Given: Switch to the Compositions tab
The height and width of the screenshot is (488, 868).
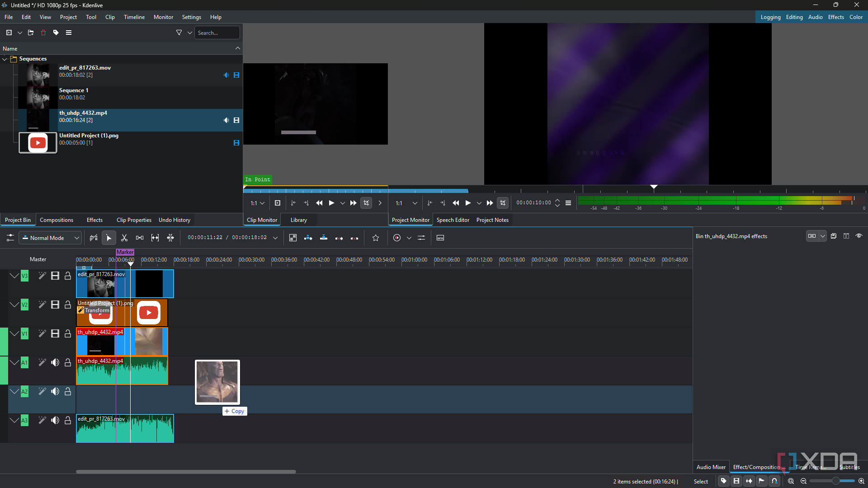Looking at the screenshot, I should [x=57, y=220].
